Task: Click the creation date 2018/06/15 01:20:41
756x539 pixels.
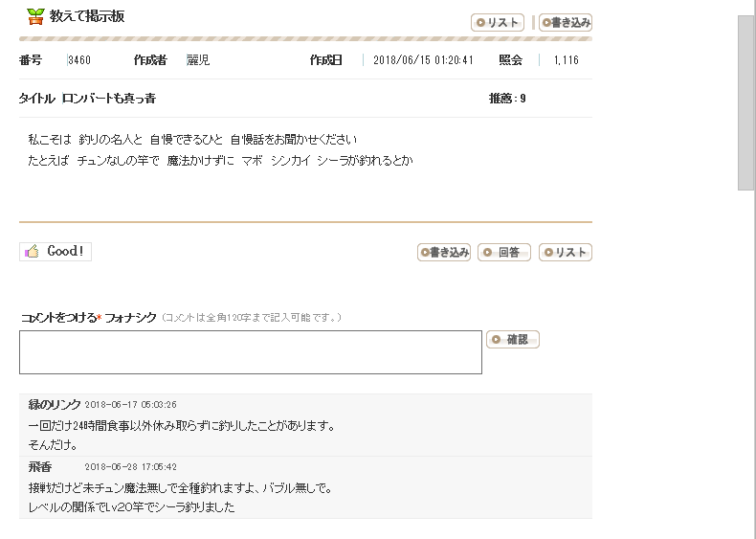Action: pos(422,60)
